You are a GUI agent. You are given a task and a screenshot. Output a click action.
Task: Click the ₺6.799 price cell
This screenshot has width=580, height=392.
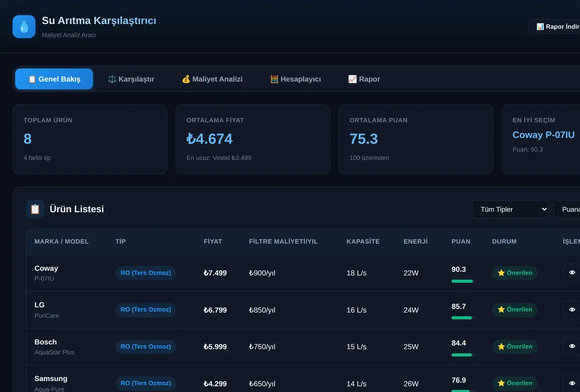point(215,310)
